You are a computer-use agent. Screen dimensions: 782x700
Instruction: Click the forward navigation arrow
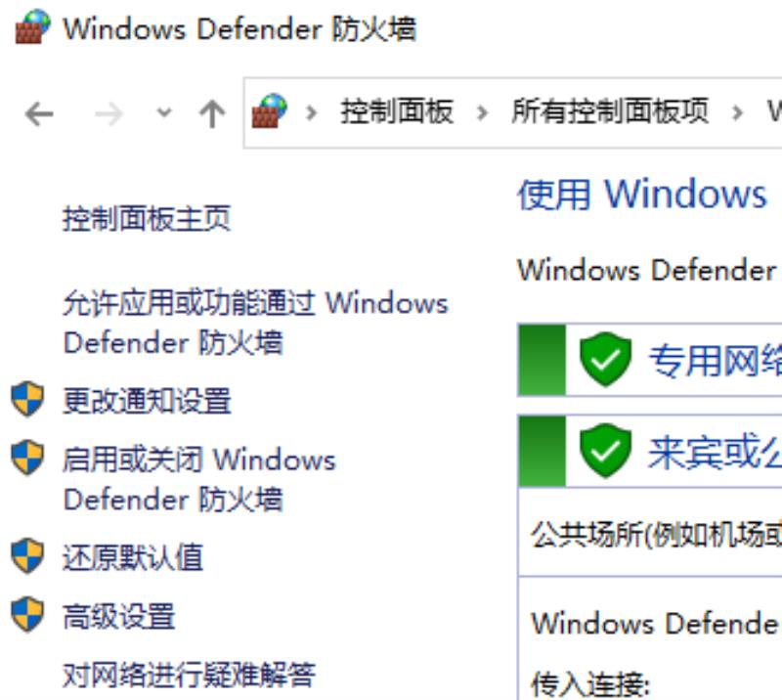tap(109, 114)
